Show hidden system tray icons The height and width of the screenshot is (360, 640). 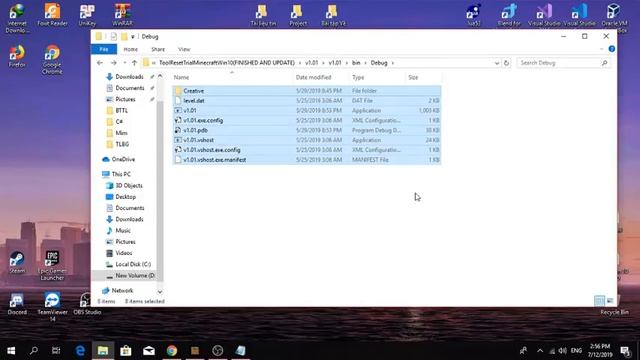click(540, 351)
